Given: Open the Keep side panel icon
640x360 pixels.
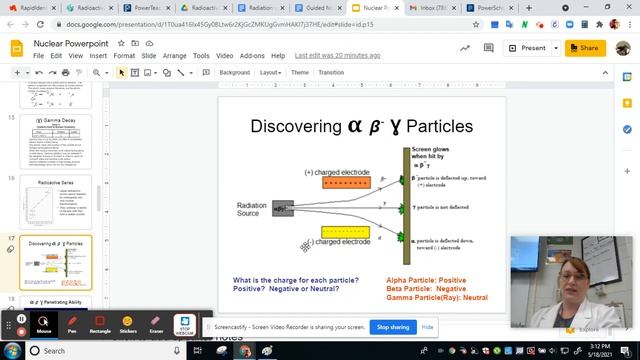Looking at the screenshot, I should pyautogui.click(x=627, y=103).
